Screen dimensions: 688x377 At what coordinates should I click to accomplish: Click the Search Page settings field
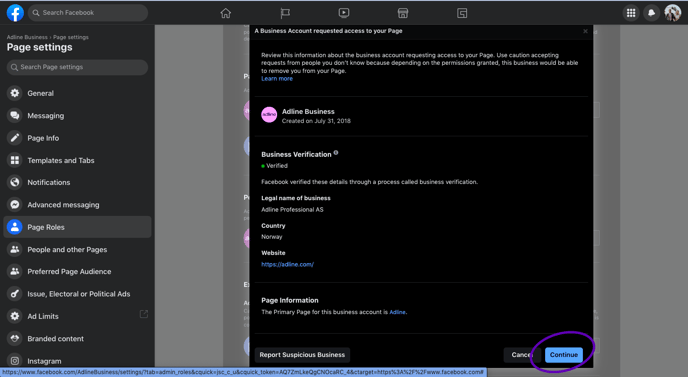[77, 67]
